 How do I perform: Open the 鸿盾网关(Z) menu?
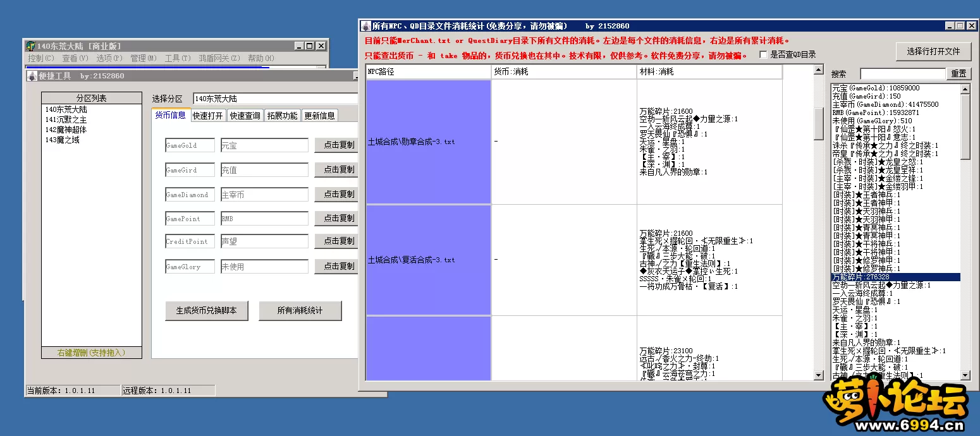[x=219, y=58]
